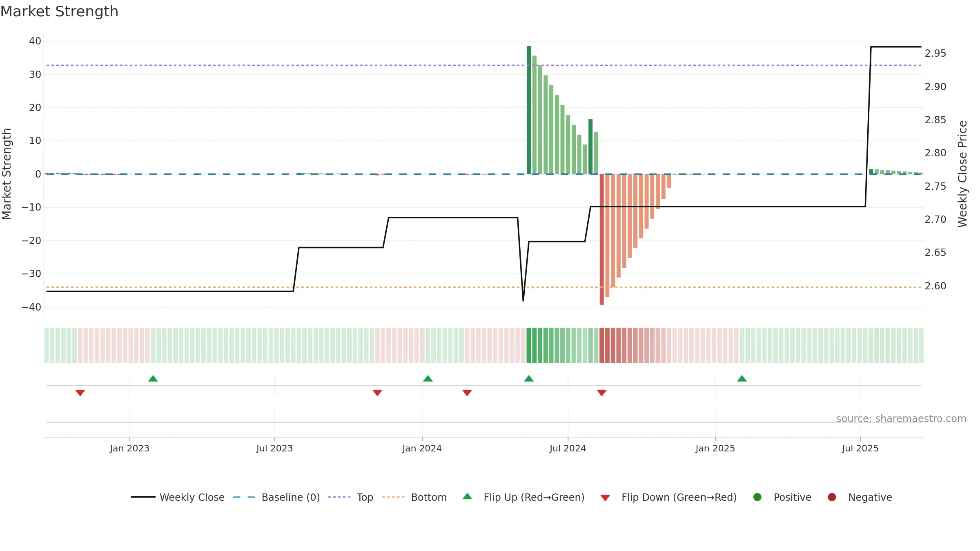Toggle the Baseline (0) legend entry
The image size is (980, 551).
coord(276,497)
